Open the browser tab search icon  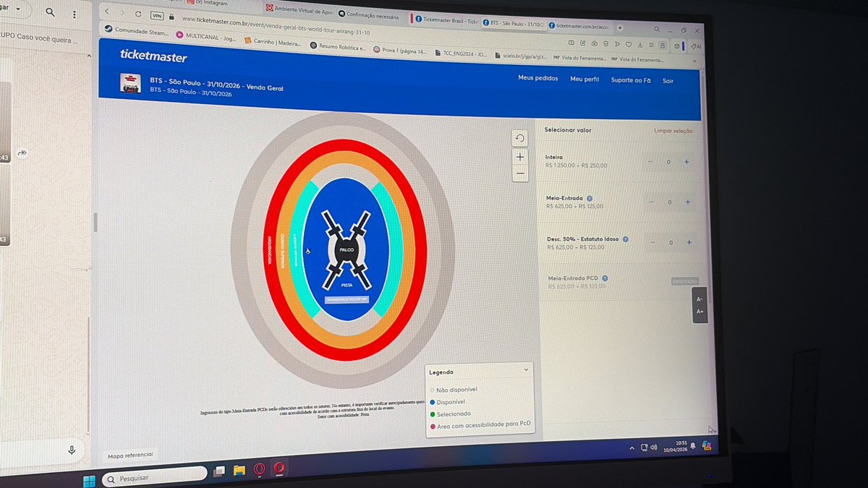point(656,29)
